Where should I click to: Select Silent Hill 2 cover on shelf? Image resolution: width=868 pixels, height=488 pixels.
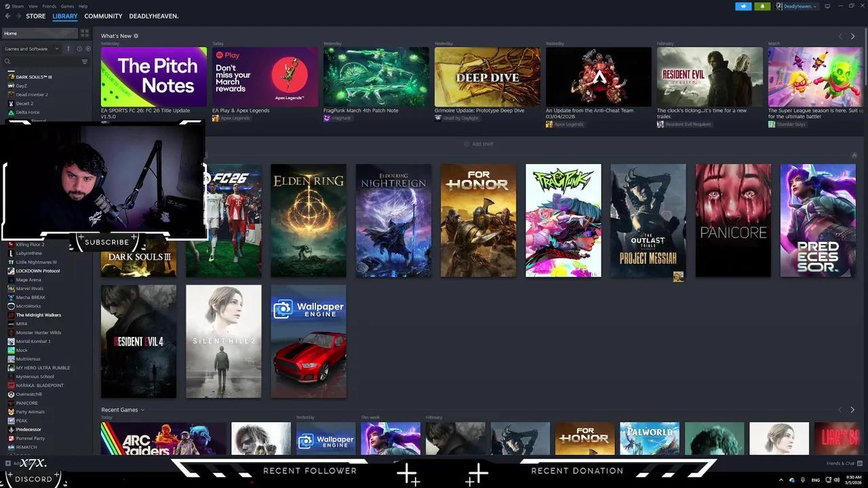[224, 342]
